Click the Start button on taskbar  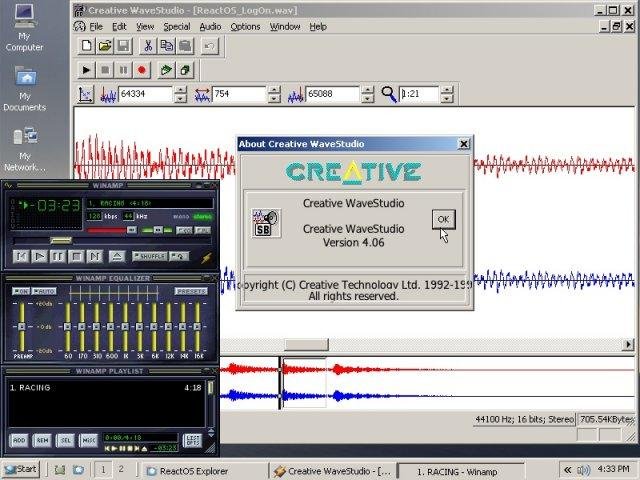20,470
